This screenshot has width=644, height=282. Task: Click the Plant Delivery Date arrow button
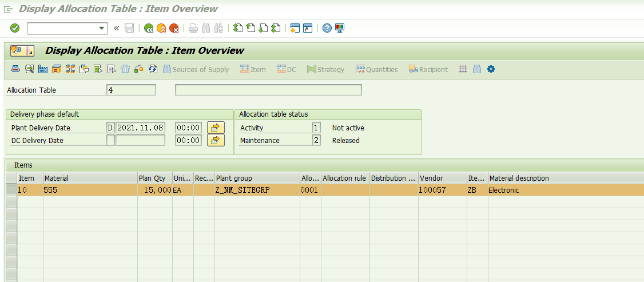(x=216, y=128)
